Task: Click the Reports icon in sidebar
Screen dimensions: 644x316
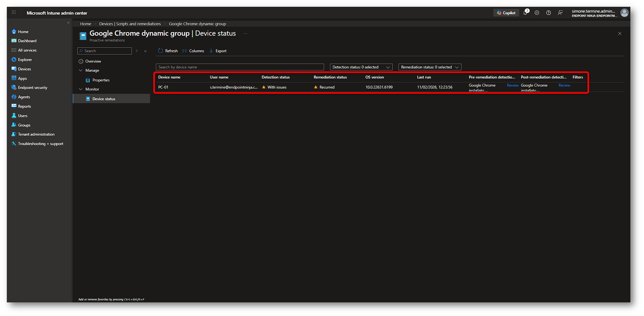Action: pos(14,106)
